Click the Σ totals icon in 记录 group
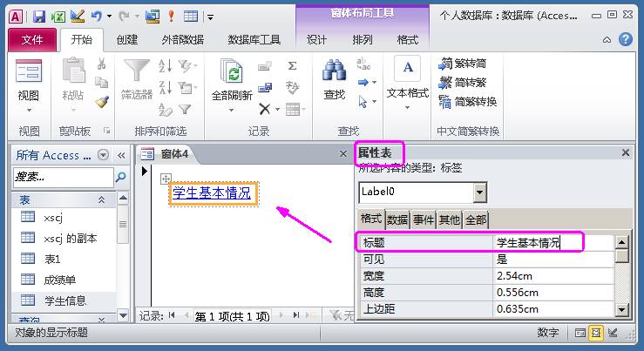Viewport: 644px width, 351px height. click(x=292, y=65)
